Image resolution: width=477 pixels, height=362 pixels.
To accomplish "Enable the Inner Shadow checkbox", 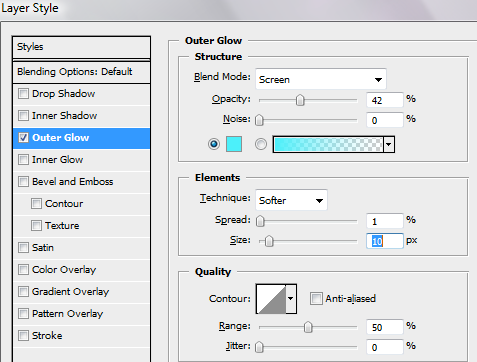I will pyautogui.click(x=23, y=116).
